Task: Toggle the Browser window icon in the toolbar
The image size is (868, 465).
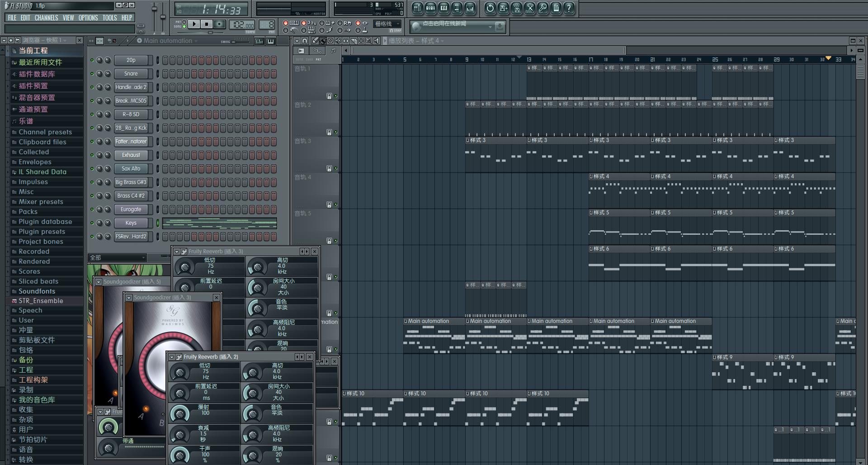Action: click(457, 8)
